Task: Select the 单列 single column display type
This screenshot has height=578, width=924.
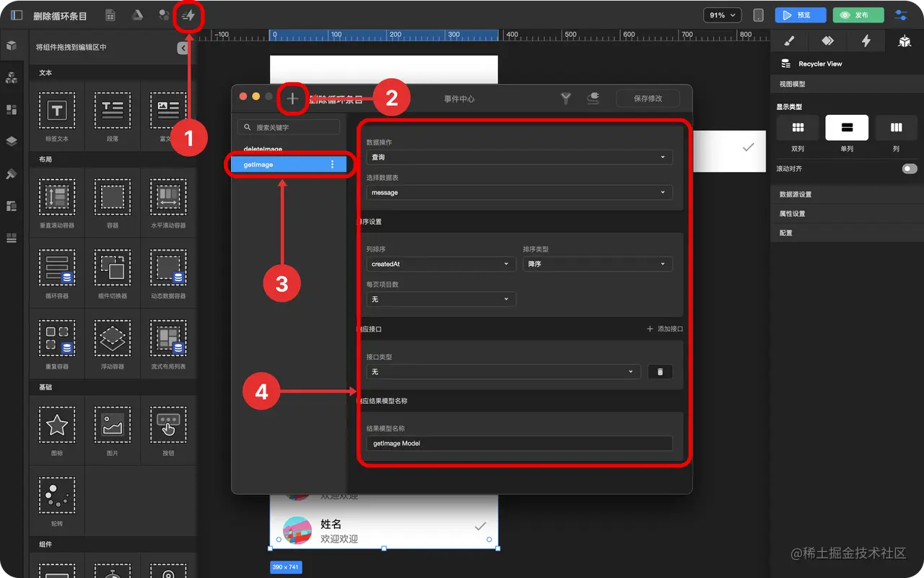Action: (x=847, y=127)
